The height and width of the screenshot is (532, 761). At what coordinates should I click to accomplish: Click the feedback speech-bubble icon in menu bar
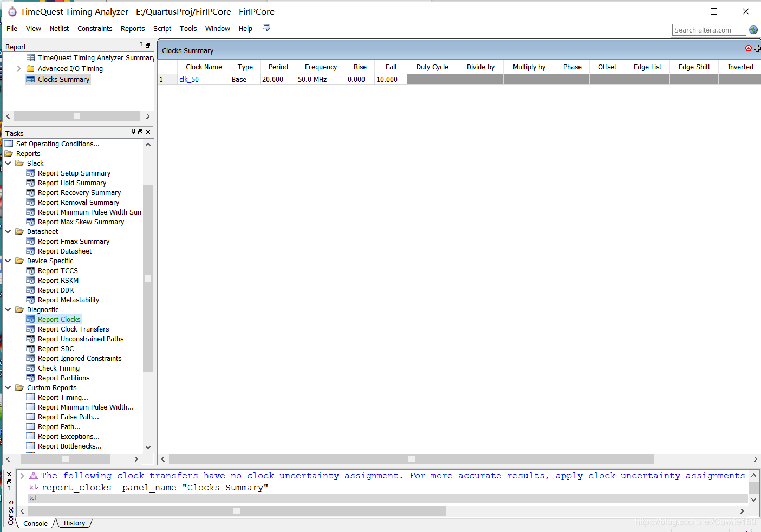point(266,28)
